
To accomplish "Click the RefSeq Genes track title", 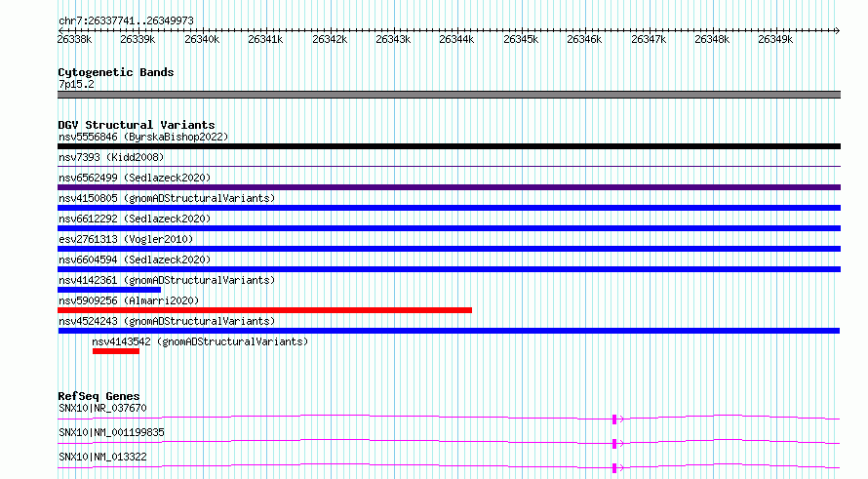I will click(99, 396).
